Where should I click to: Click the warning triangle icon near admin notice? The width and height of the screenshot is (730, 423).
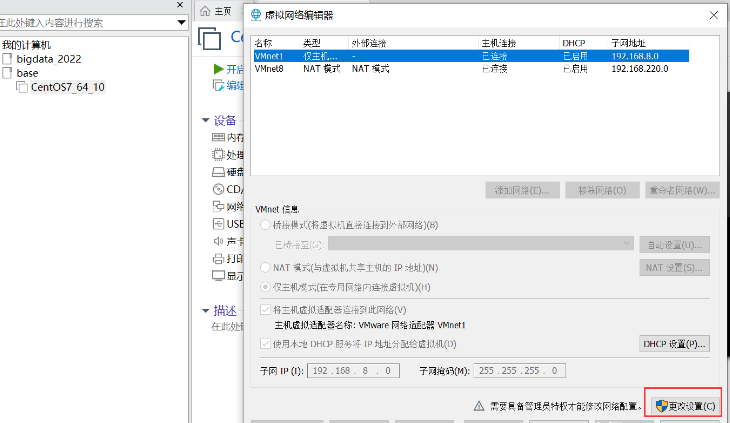point(479,406)
